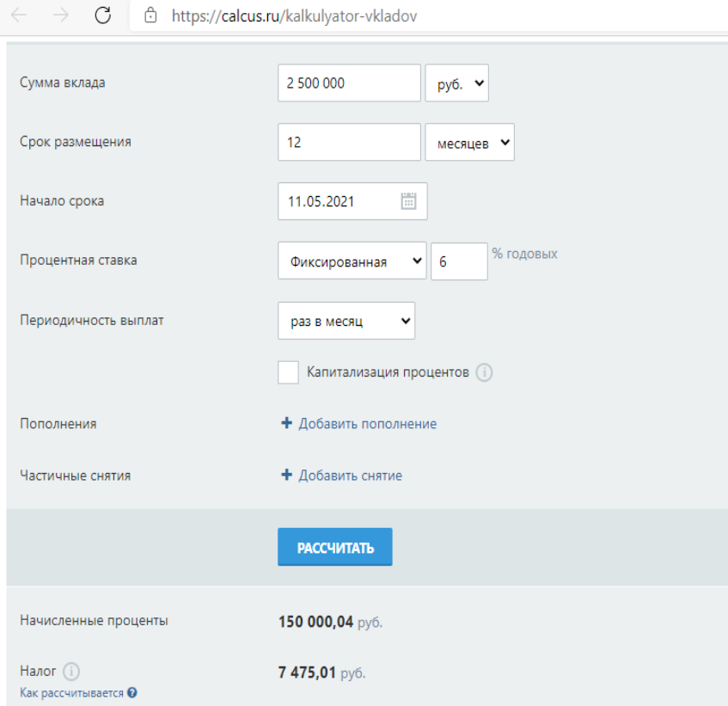
Task: Click the Начало срока label
Action: pos(62,201)
